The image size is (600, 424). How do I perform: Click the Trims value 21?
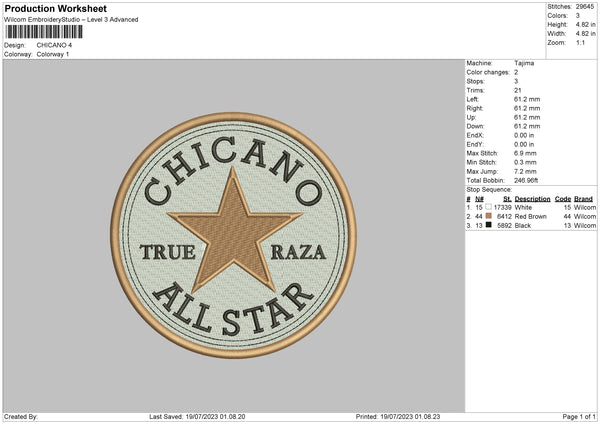click(518, 90)
